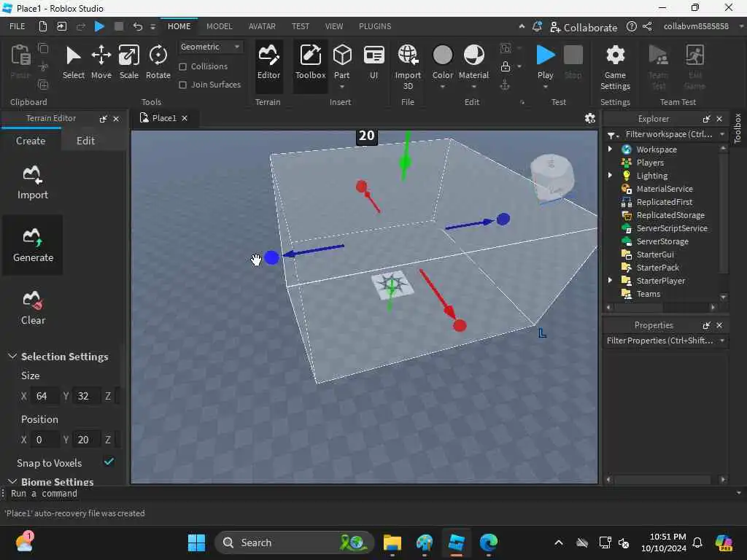
Task: Switch to the Edit tab in Terrain Editor
Action: tap(86, 141)
